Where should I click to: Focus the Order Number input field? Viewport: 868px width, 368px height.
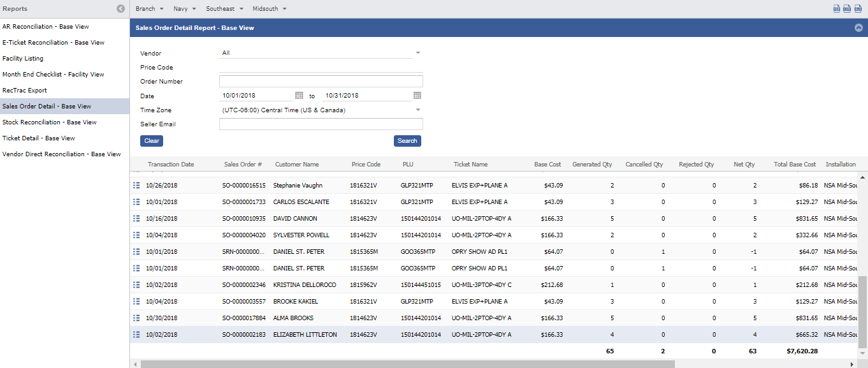pyautogui.click(x=321, y=82)
